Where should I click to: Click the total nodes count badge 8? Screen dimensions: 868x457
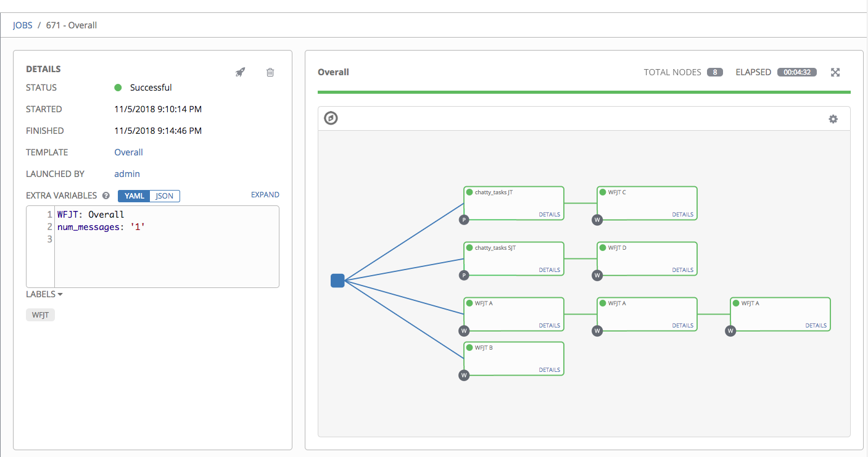[x=715, y=72]
